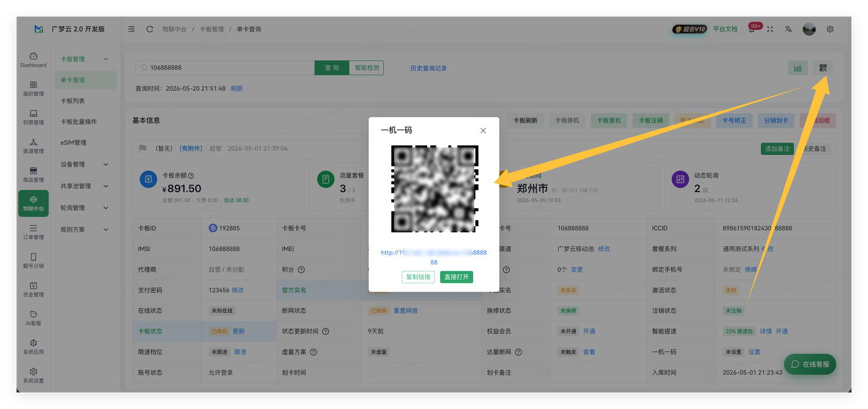
Task: Open the Dashboard sidebar icon
Action: (x=33, y=59)
